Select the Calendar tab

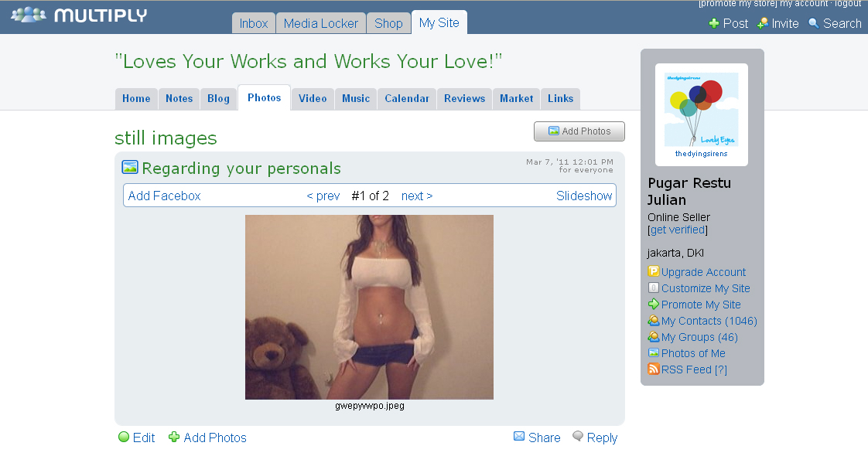[407, 99]
